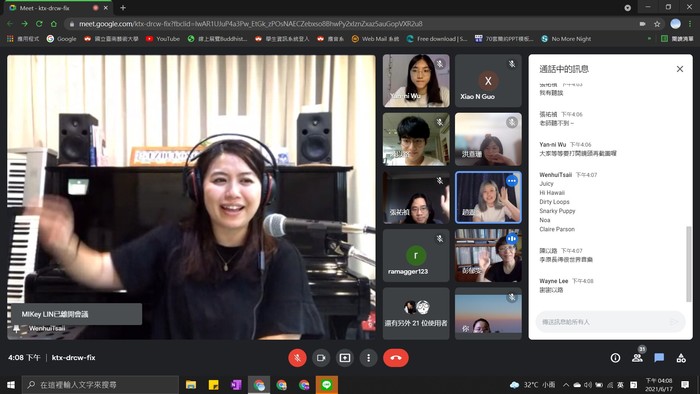Image resolution: width=700 pixels, height=394 pixels.
Task: Click weather 32°C widget on taskbar
Action: pos(532,385)
